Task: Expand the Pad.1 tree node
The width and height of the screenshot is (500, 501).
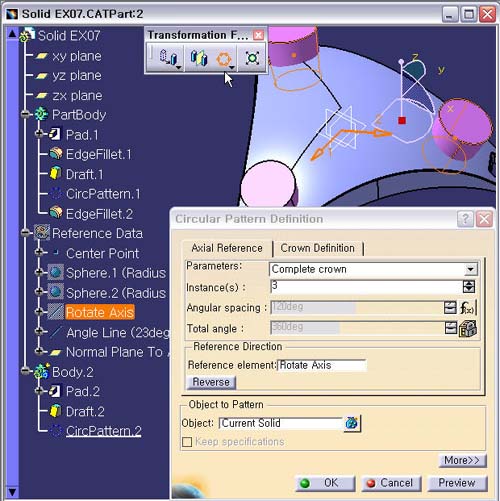Action: click(39, 134)
